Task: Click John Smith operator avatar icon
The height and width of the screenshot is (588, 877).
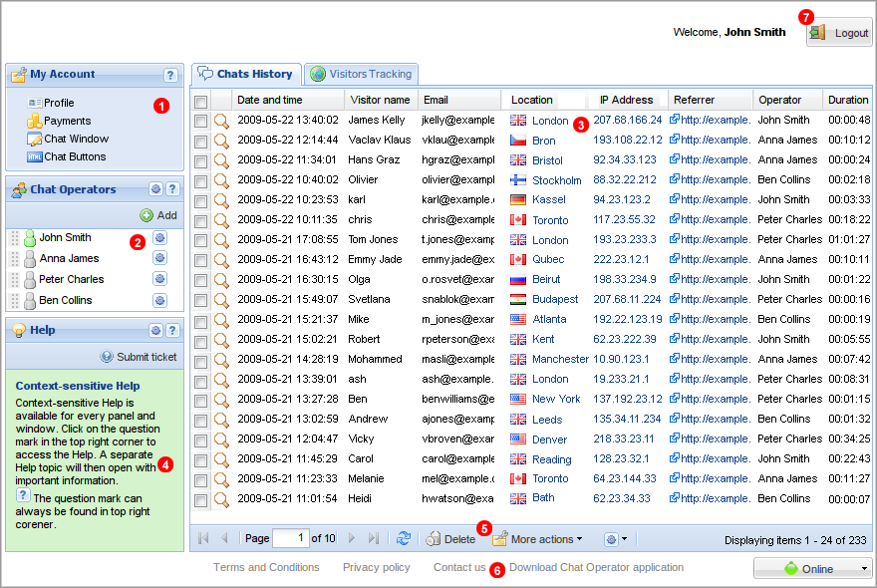Action: point(30,238)
